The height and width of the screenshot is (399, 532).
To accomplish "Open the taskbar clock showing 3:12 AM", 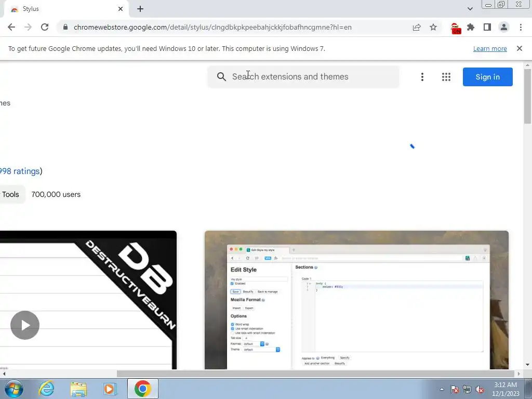I will coord(506,389).
